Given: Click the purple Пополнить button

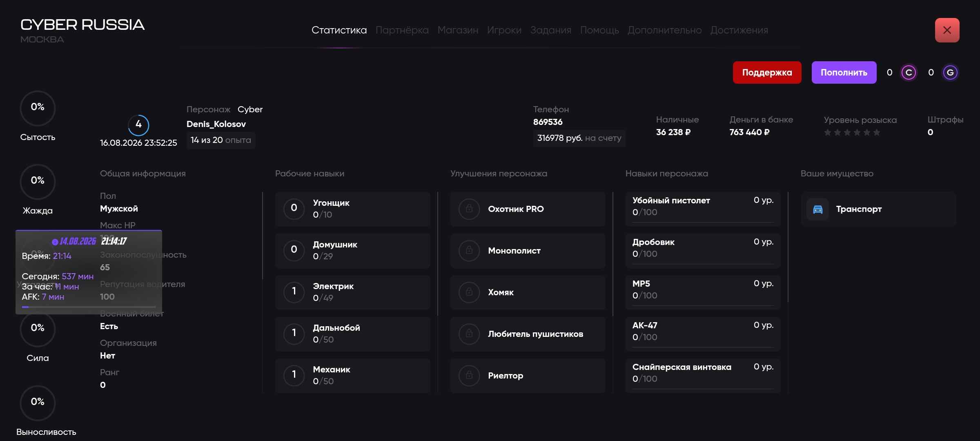Looking at the screenshot, I should tap(844, 73).
